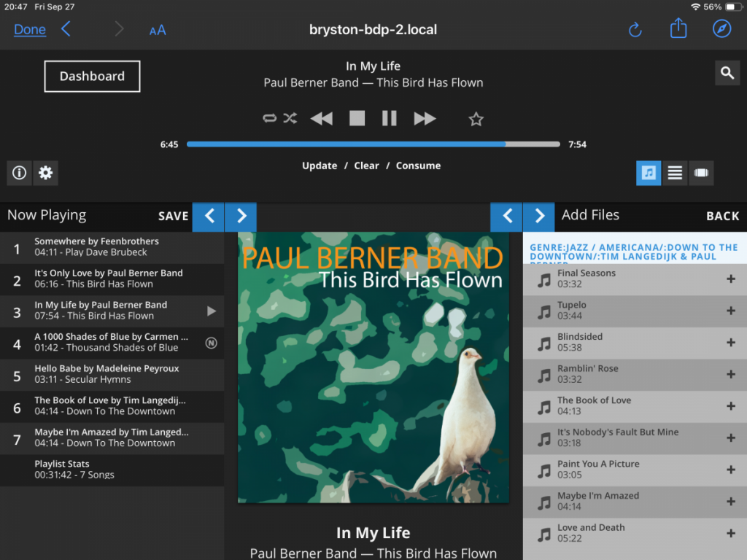Add It's Nobody's Fault But Mine
This screenshot has width=747, height=560.
(731, 438)
